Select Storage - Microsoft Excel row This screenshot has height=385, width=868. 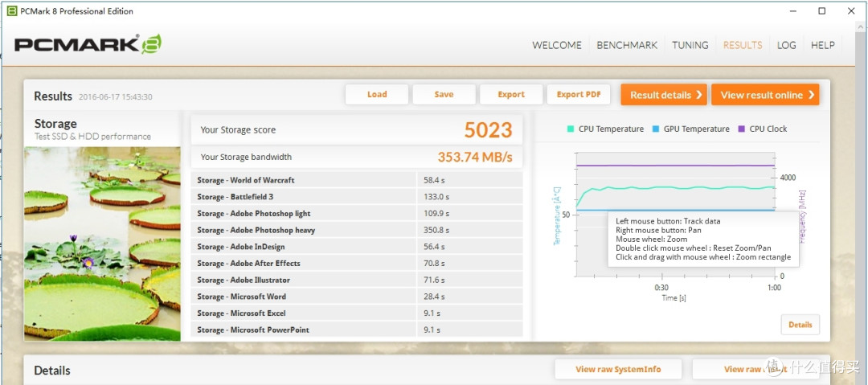coord(357,313)
